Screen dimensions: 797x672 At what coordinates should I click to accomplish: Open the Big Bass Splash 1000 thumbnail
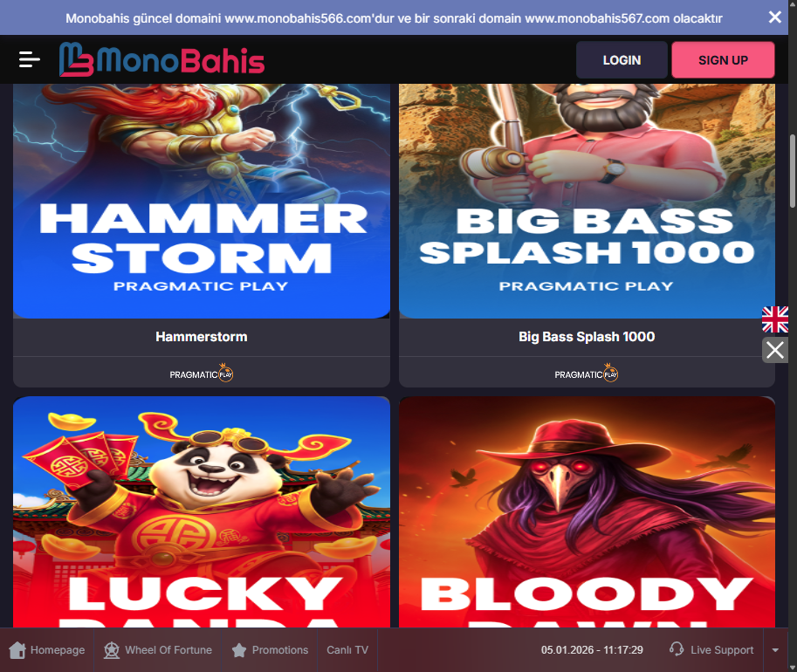[587, 202]
